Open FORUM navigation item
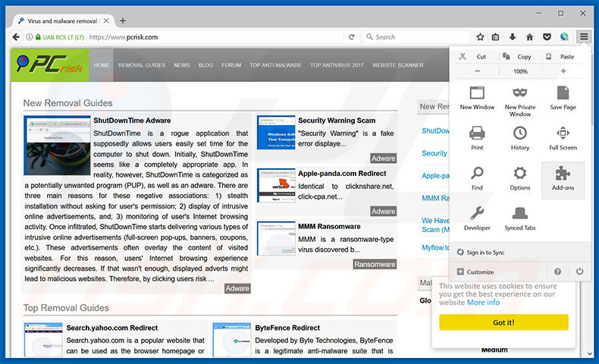The width and height of the screenshot is (599, 364). pos(231,65)
